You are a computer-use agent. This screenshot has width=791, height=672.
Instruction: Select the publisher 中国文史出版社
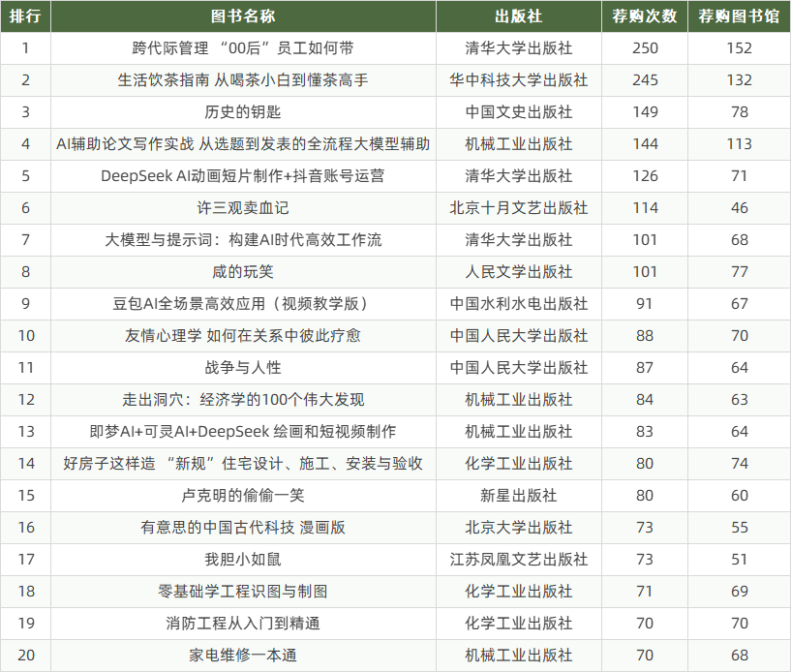pos(518,112)
